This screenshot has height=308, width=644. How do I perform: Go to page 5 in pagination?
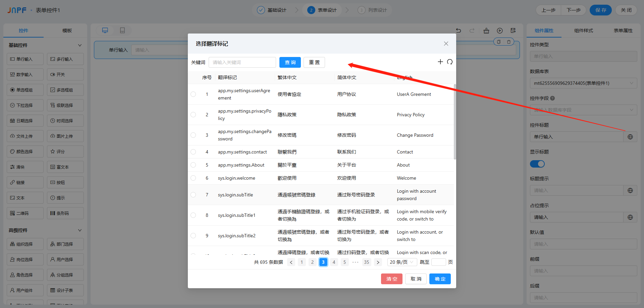coord(345,262)
